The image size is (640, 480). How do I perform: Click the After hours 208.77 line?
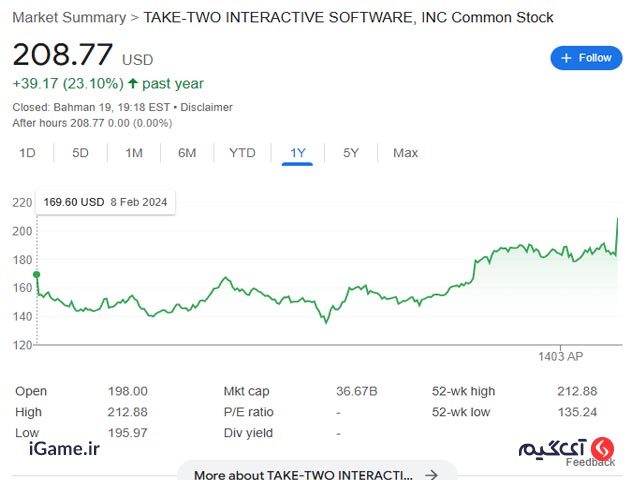point(92,123)
